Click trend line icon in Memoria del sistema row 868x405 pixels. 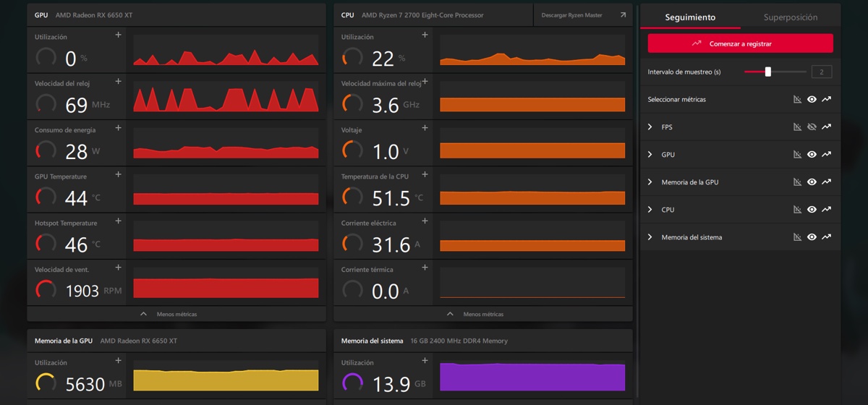[827, 236]
